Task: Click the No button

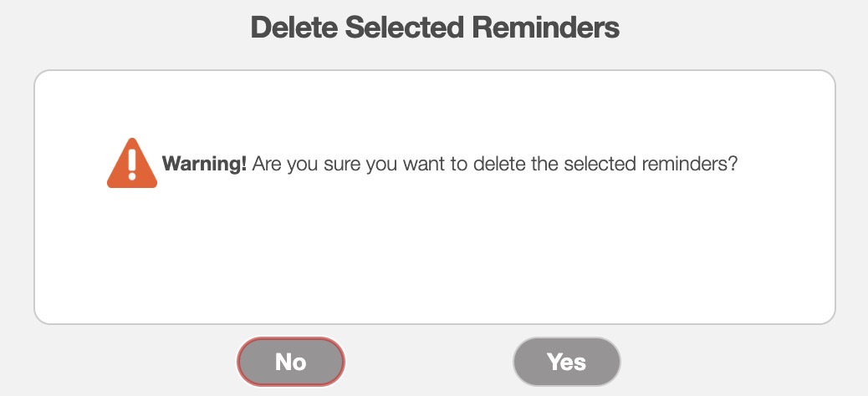Action: point(291,362)
